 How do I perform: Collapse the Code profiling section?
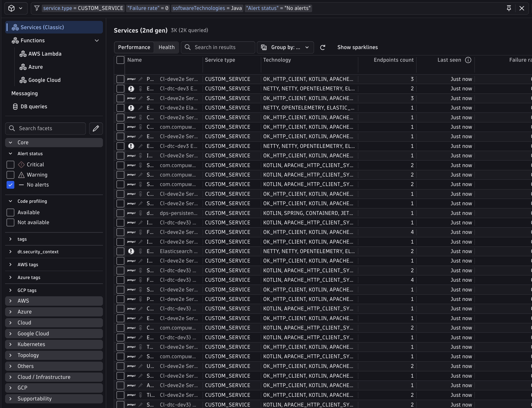[10, 201]
